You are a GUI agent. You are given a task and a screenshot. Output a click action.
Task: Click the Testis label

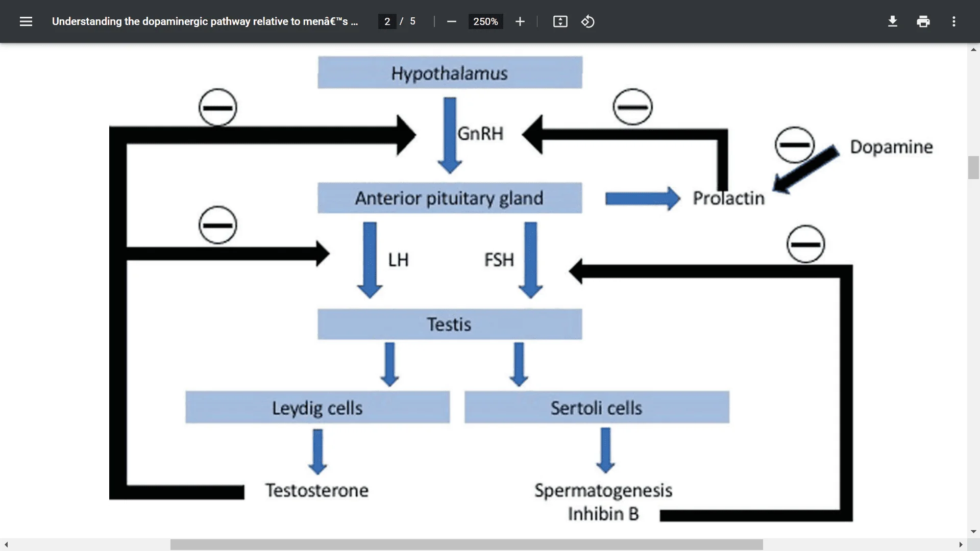449,324
